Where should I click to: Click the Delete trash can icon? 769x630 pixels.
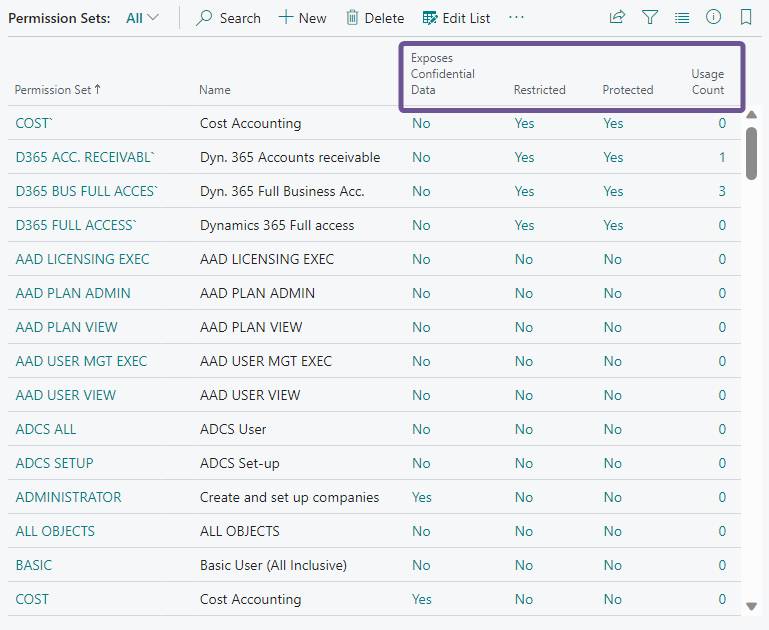click(x=352, y=18)
